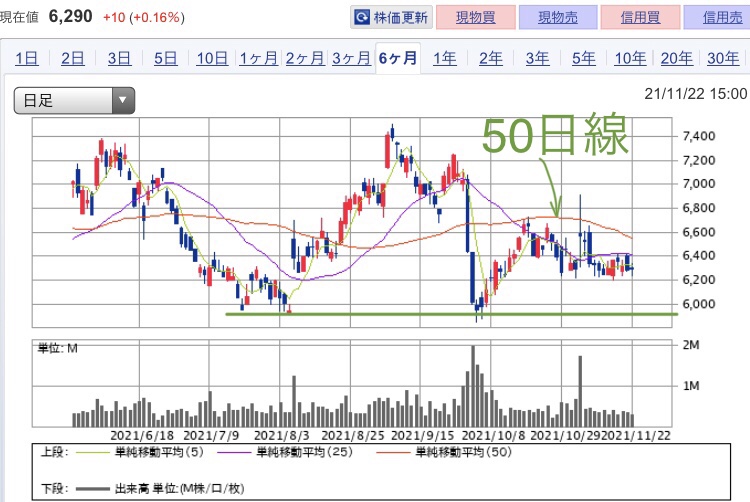This screenshot has height=502, width=750.
Task: Click the volume spike bar near 2021/10/29
Action: [x=580, y=391]
